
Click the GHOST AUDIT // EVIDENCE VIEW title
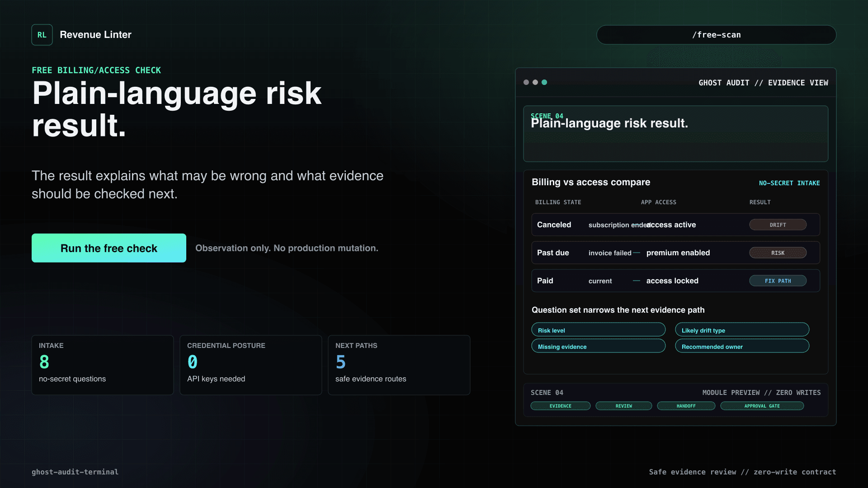coord(763,83)
